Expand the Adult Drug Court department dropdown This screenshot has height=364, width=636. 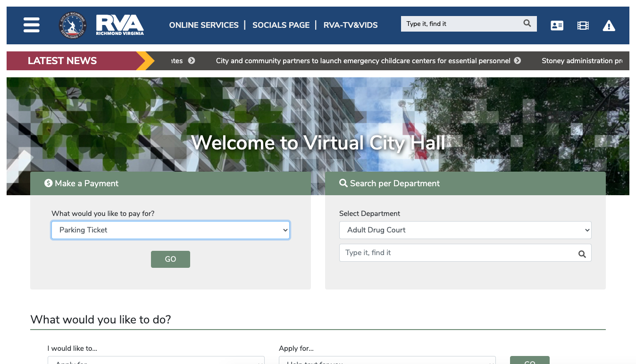pos(465,230)
